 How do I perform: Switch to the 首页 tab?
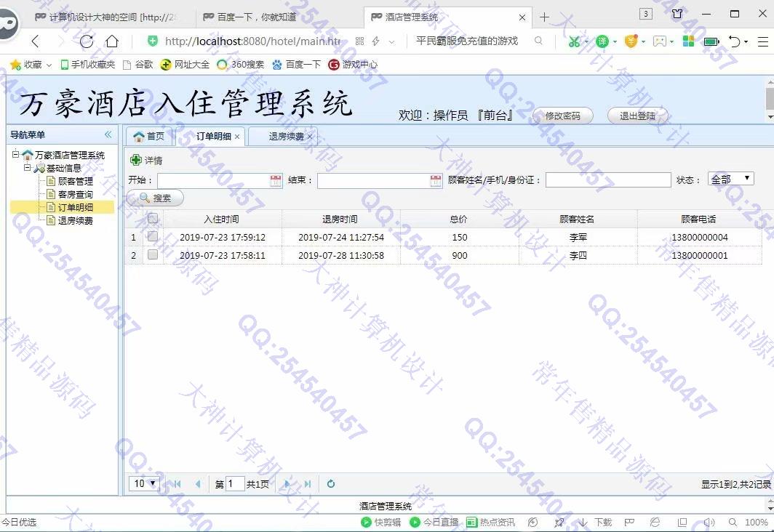pos(149,136)
